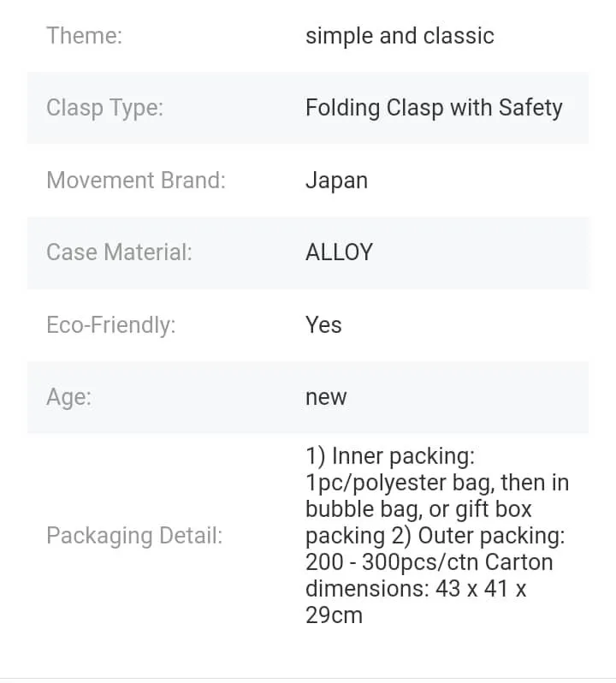
Task: Click the Eco-Friendly label
Action: (x=110, y=325)
